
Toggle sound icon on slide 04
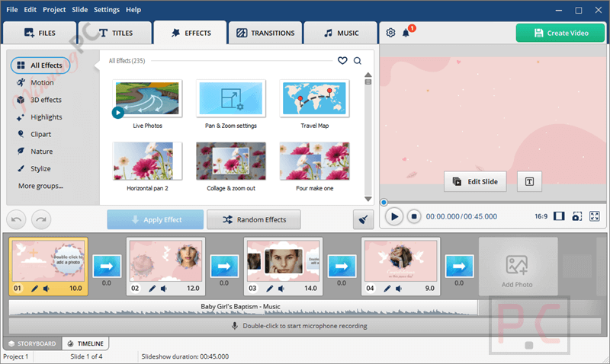pyautogui.click(x=399, y=289)
